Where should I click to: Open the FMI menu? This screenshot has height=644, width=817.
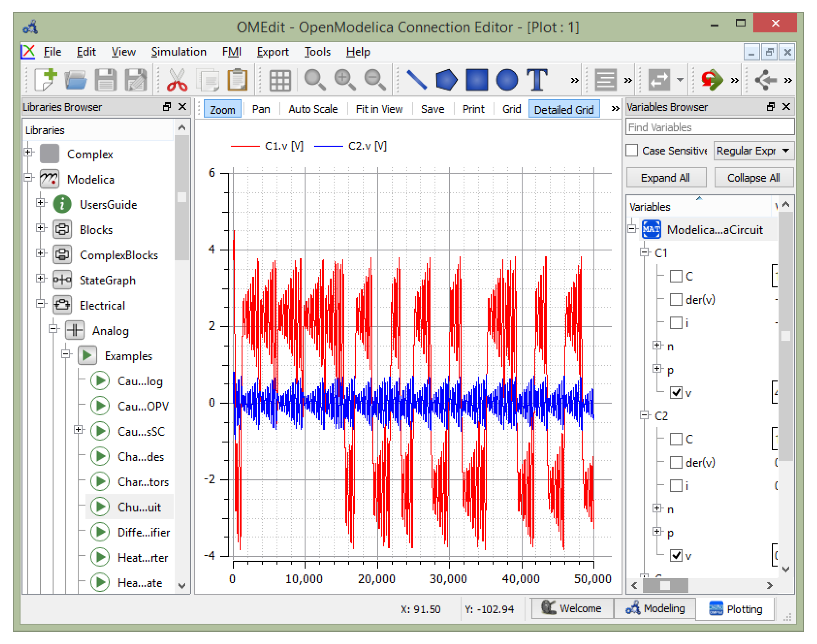pyautogui.click(x=232, y=52)
